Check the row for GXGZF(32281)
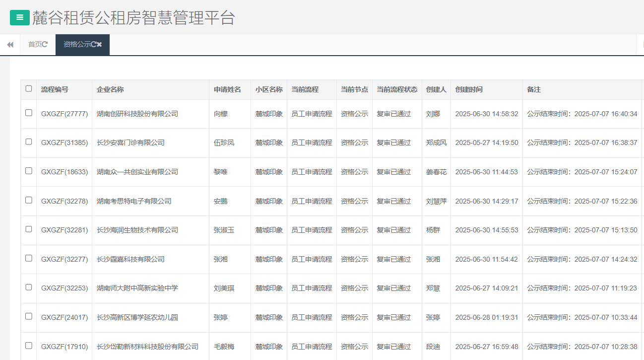The image size is (644, 360). pos(28,230)
